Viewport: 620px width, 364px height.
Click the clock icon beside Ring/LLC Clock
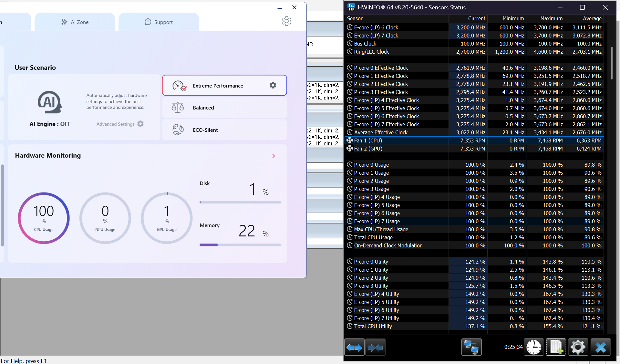click(x=350, y=52)
